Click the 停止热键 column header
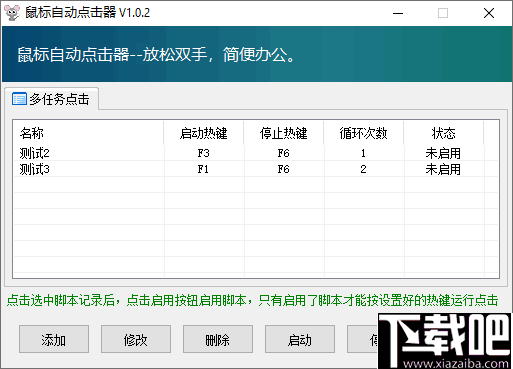Viewport: 513px width, 369px height. (x=284, y=133)
